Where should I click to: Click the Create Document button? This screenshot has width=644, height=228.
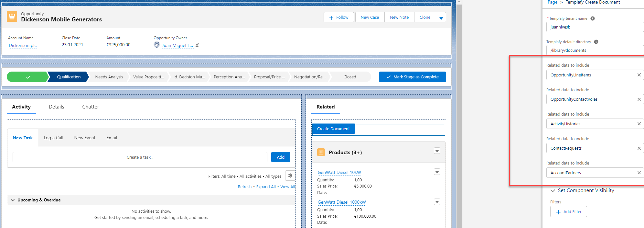click(x=333, y=129)
